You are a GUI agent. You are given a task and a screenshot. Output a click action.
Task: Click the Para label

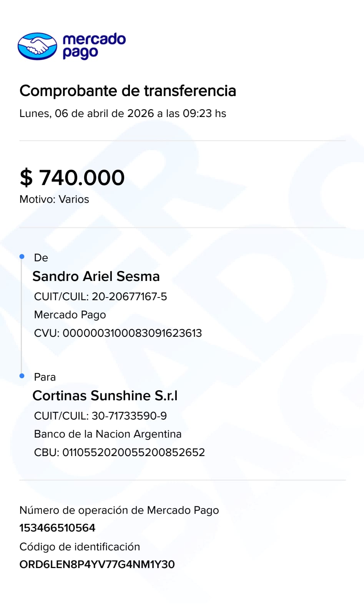[45, 377]
